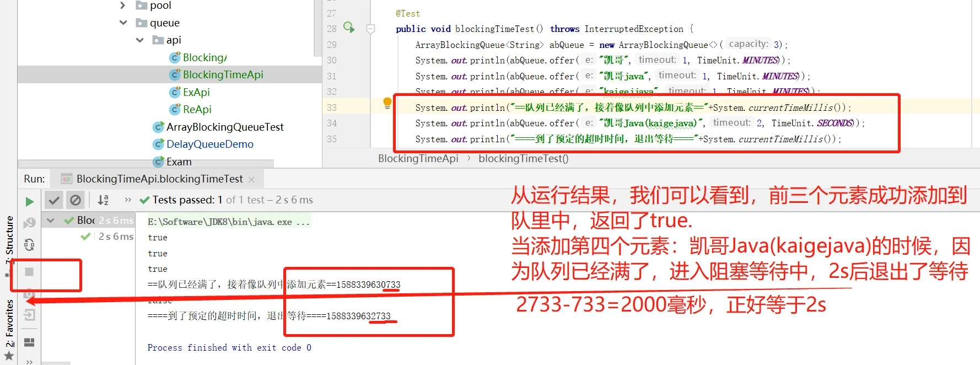Select the BlockingTimeApi.blockingTimeTest run tab
The image size is (980, 365).
[x=159, y=179]
